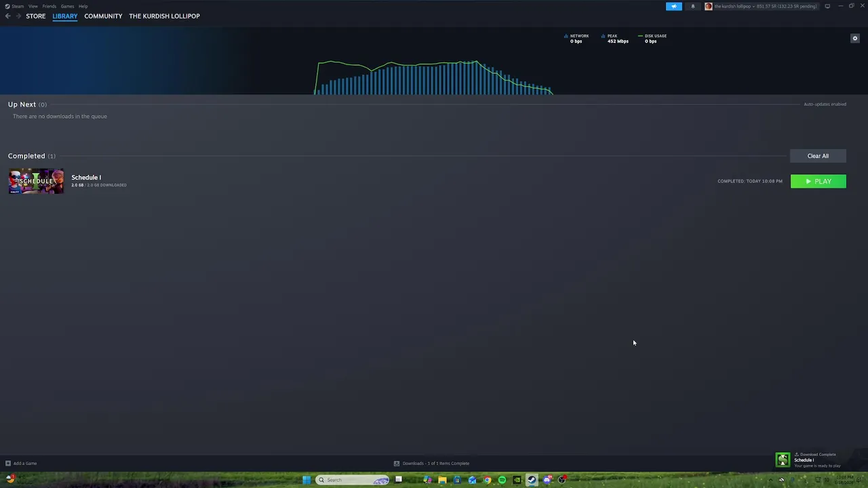The width and height of the screenshot is (868, 488).
Task: Click Completed: Today 10:08 PM text
Action: (750, 182)
